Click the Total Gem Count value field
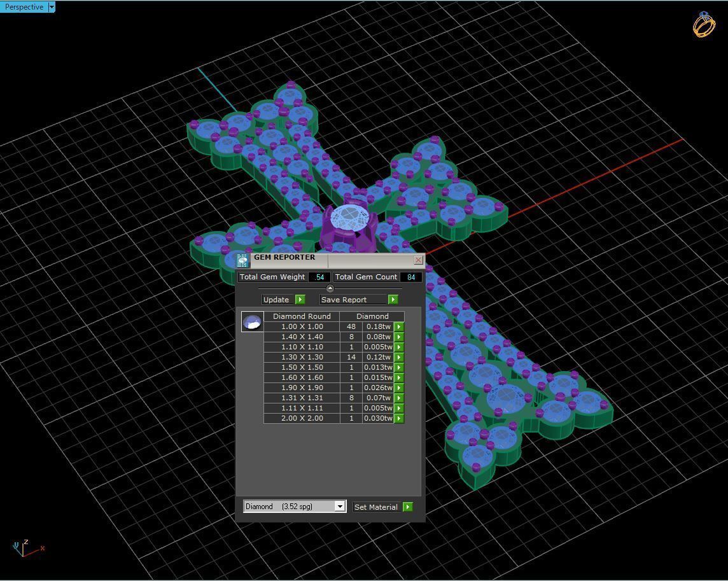The width and height of the screenshot is (728, 581). tap(411, 277)
